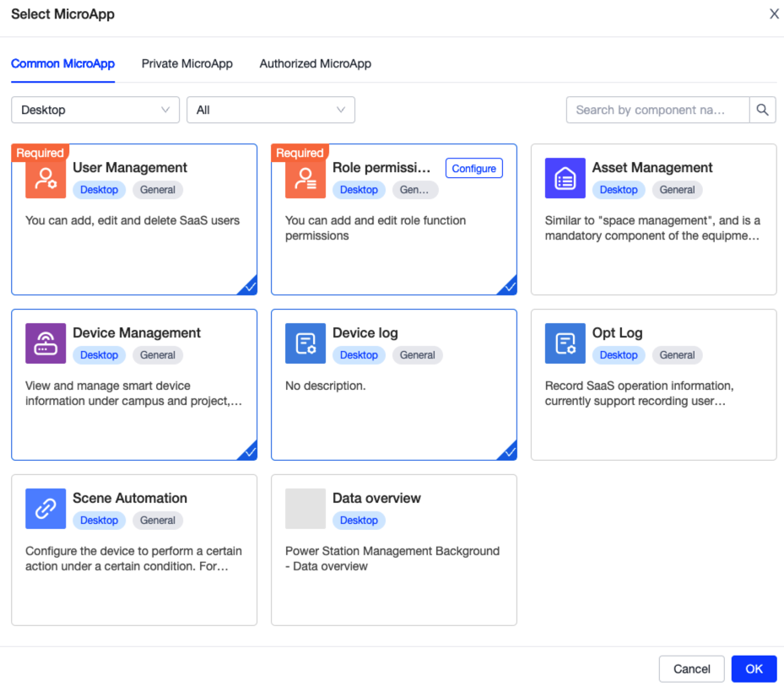Screen dimensions: 784x686
Task: Click the search magnifier icon
Action: [x=762, y=110]
